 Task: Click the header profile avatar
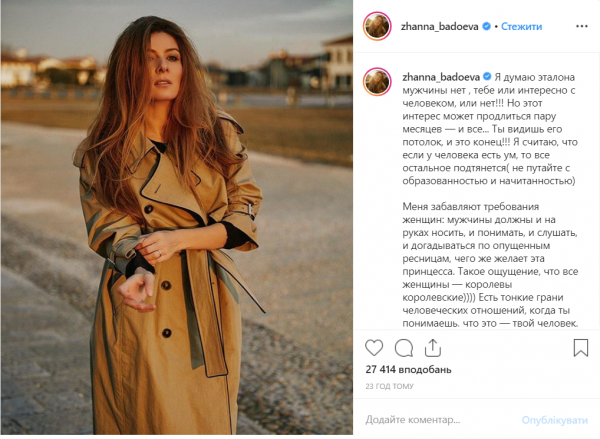377,26
